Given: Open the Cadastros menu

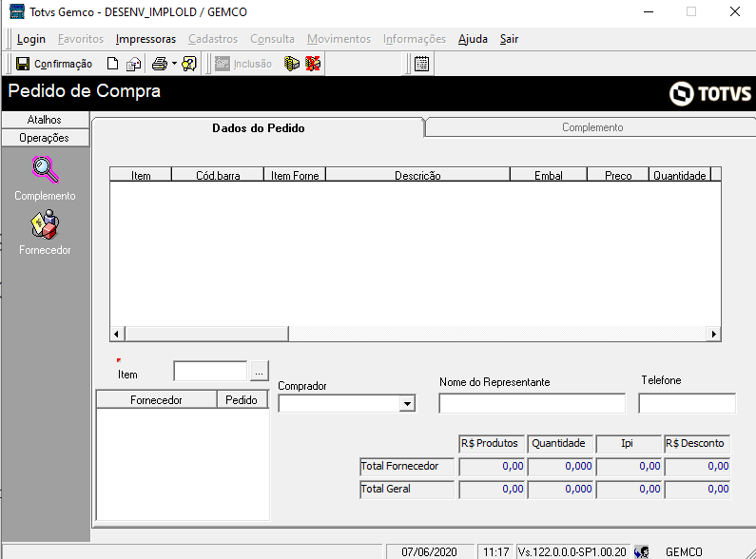Looking at the screenshot, I should 213,39.
